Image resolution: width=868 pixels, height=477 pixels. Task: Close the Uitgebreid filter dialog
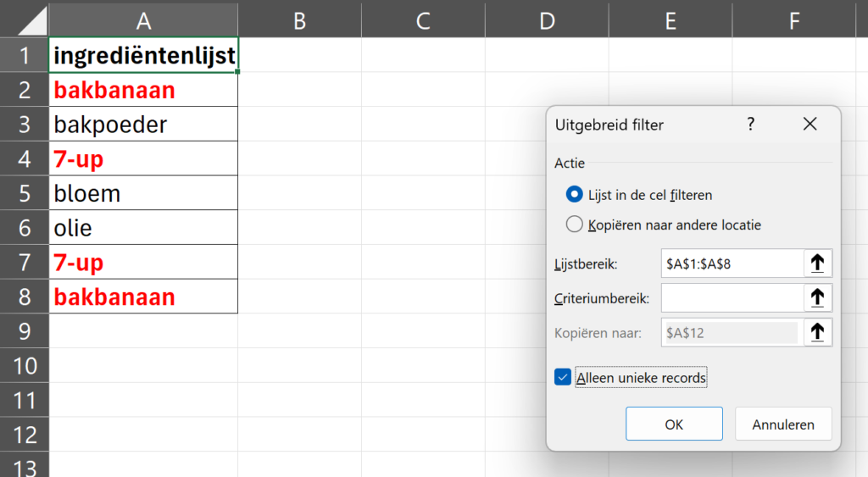point(810,124)
